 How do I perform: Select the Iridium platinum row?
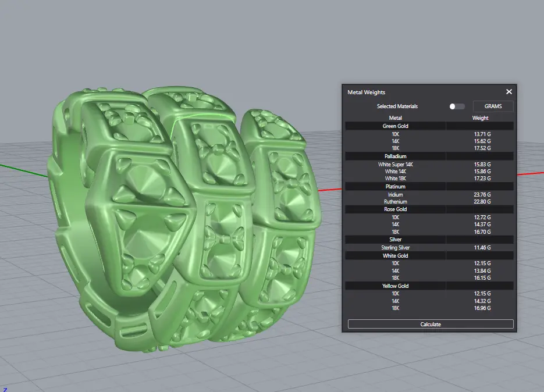click(396, 195)
